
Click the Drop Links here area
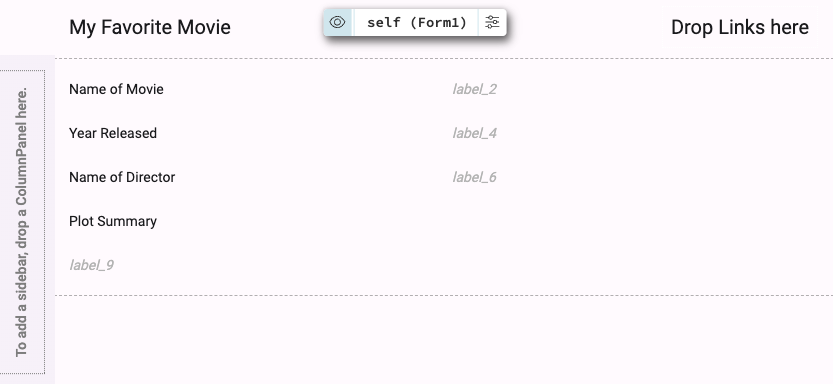click(740, 27)
